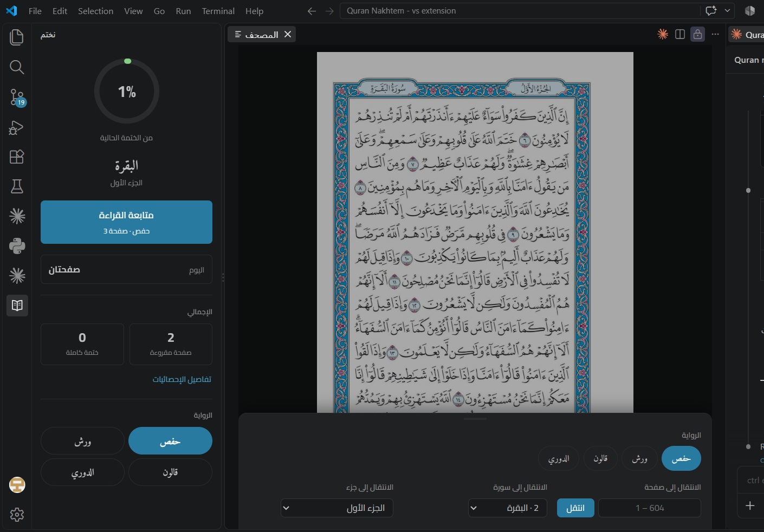Viewport: 764px width, 532px height.
Task: Select الدوري riwaya in the sidebar
Action: pyautogui.click(x=82, y=472)
